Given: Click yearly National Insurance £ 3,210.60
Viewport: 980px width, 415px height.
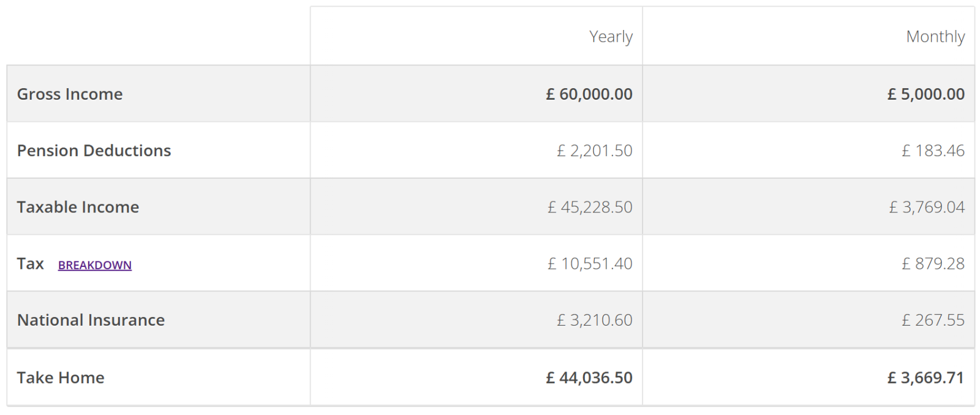Looking at the screenshot, I should 594,320.
